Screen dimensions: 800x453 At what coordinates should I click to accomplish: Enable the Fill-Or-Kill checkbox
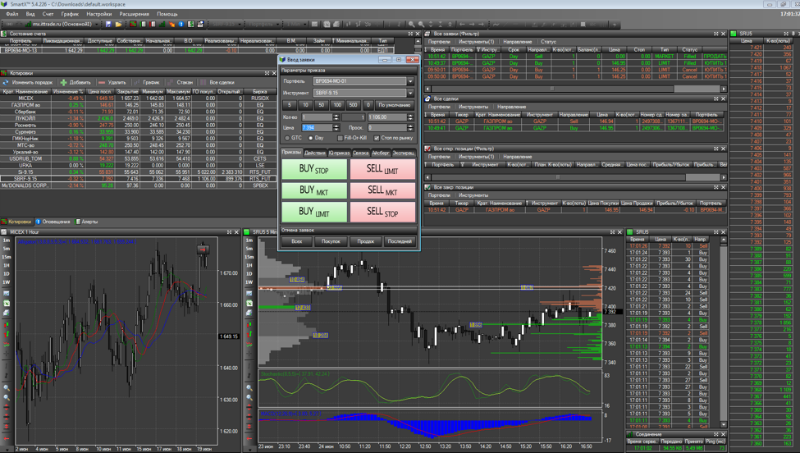pos(340,138)
